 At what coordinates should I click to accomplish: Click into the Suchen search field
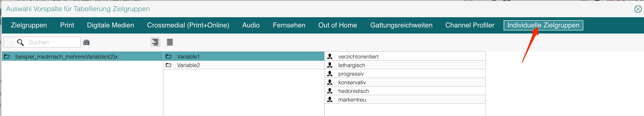click(x=53, y=42)
